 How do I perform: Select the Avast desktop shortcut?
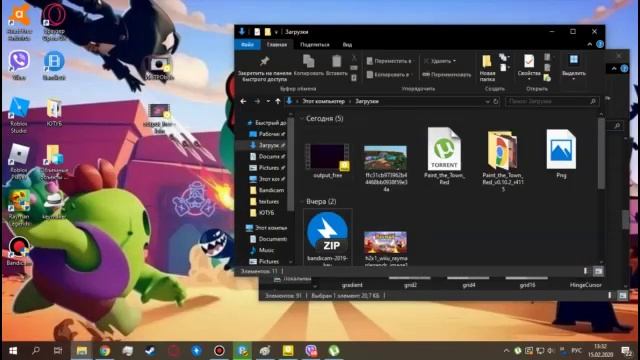[19, 23]
